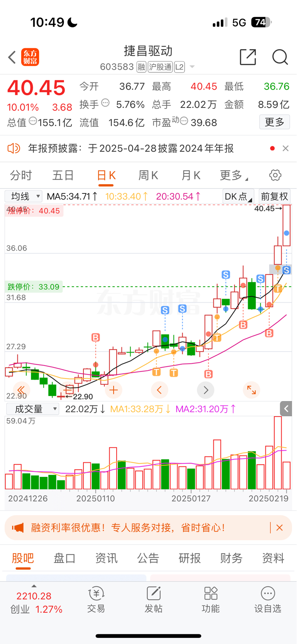Open 交易 trading icon
297x644 pixels.
tap(96, 600)
